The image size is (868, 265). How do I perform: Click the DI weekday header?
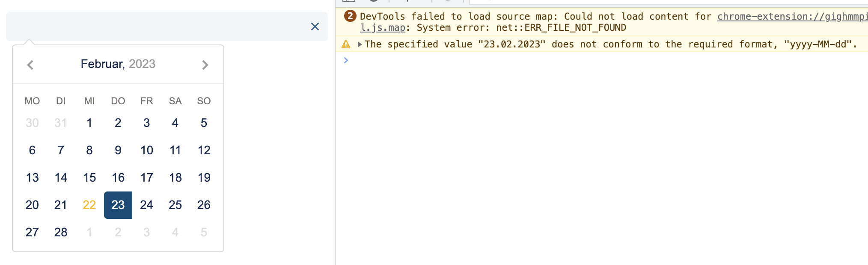(x=61, y=101)
